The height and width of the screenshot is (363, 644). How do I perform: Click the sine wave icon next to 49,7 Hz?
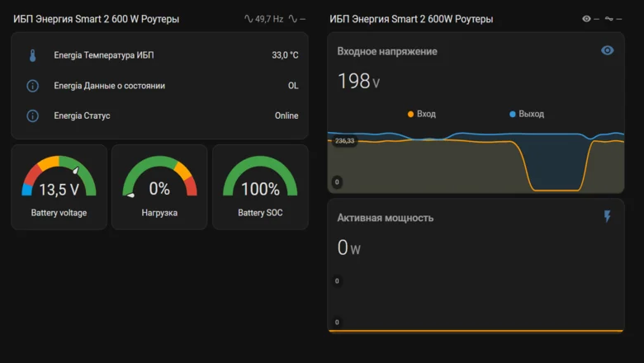point(249,19)
